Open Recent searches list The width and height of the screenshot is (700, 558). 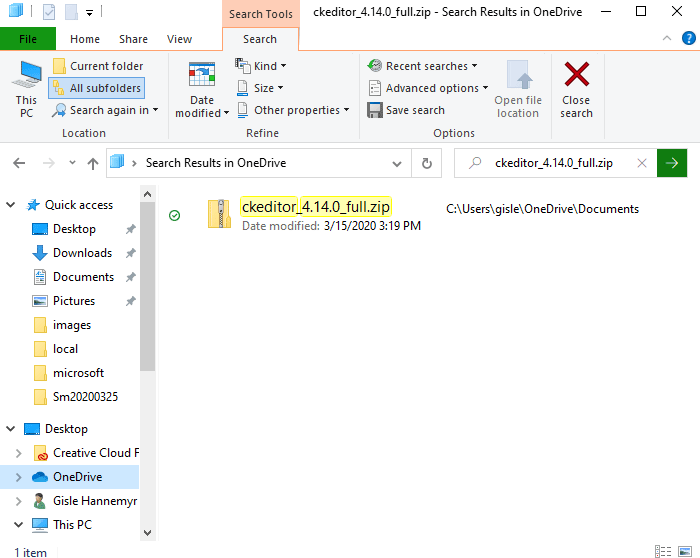pos(422,66)
